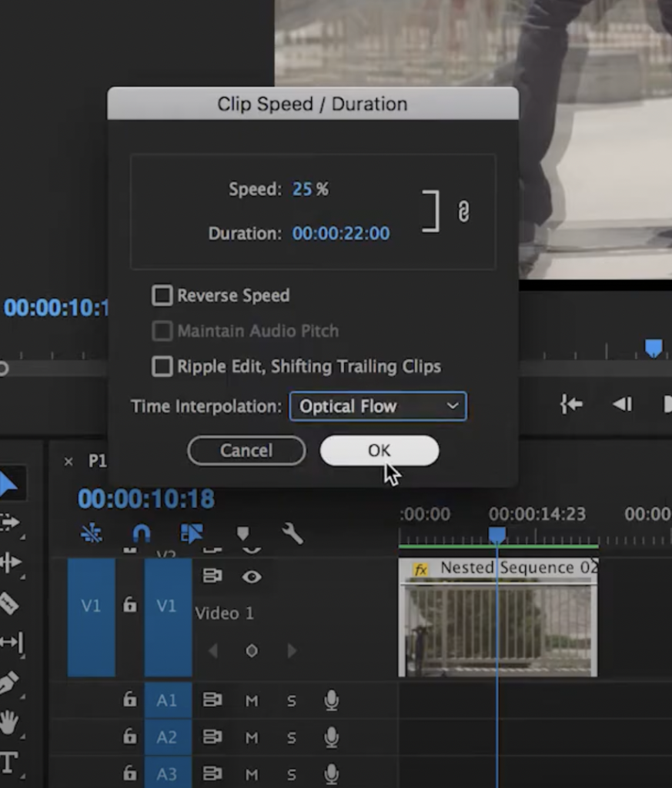Select the Razor tool in the tools panel
The image size is (672, 788).
[x=8, y=602]
